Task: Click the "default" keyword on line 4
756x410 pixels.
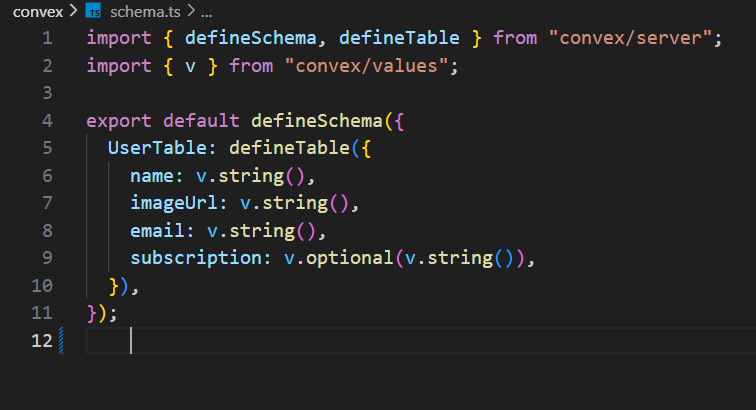Action: (201, 121)
